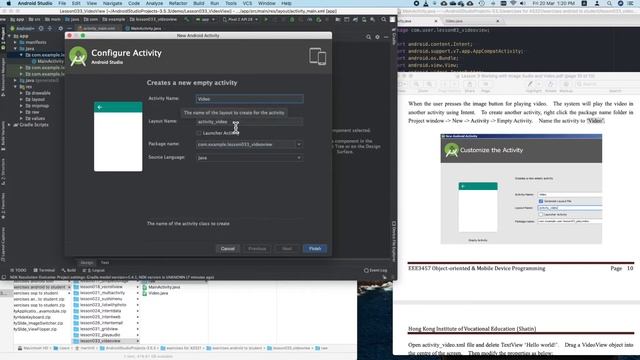Click the layout editor search icon
The height and width of the screenshot is (360, 640).
368,37
